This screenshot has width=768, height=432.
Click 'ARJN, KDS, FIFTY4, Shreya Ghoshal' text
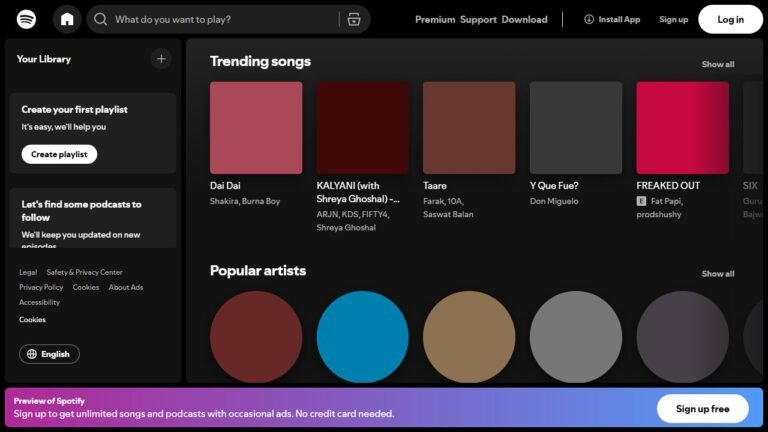point(353,221)
